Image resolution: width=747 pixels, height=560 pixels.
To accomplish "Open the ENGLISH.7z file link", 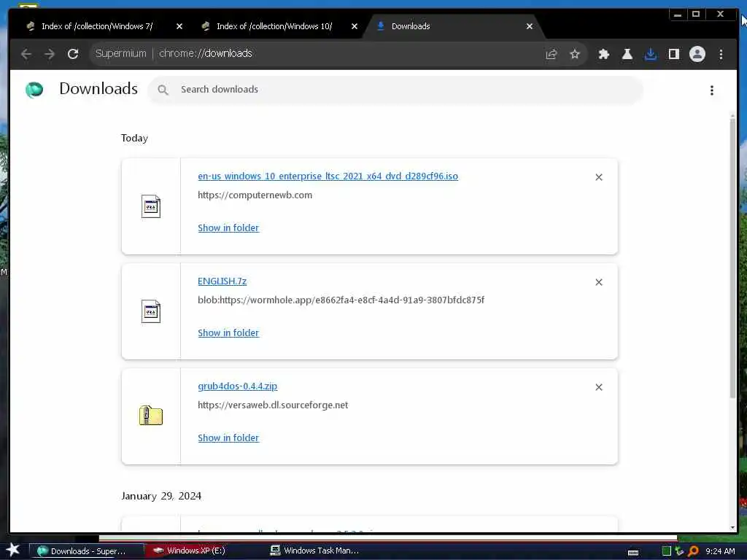I will (x=222, y=281).
